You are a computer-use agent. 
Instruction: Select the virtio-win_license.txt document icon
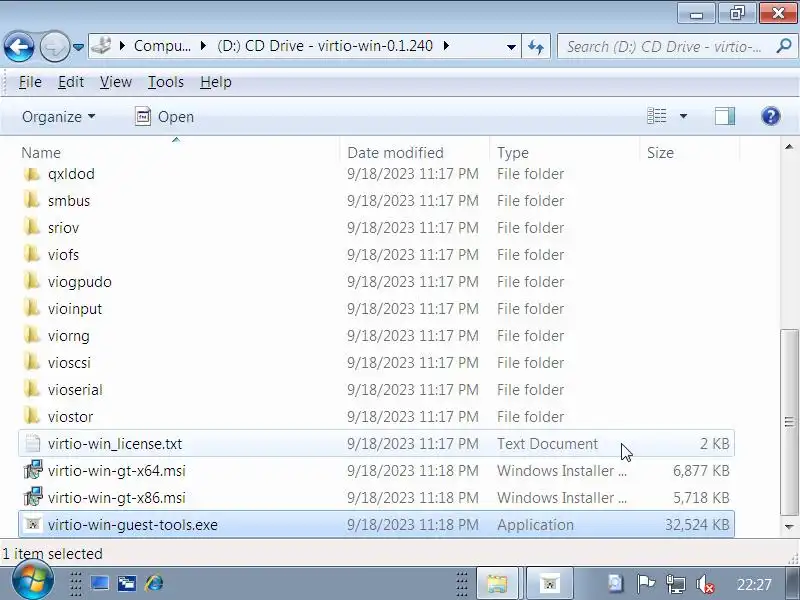(x=33, y=443)
